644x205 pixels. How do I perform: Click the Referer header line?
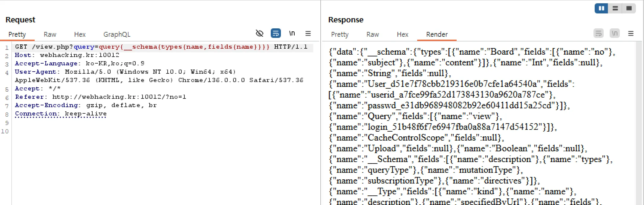click(100, 97)
